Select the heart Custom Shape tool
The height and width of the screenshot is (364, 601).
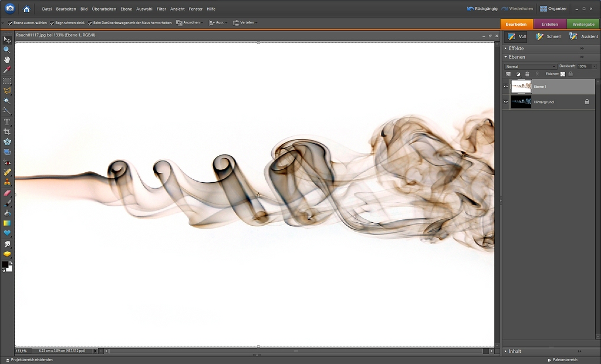pyautogui.click(x=7, y=233)
